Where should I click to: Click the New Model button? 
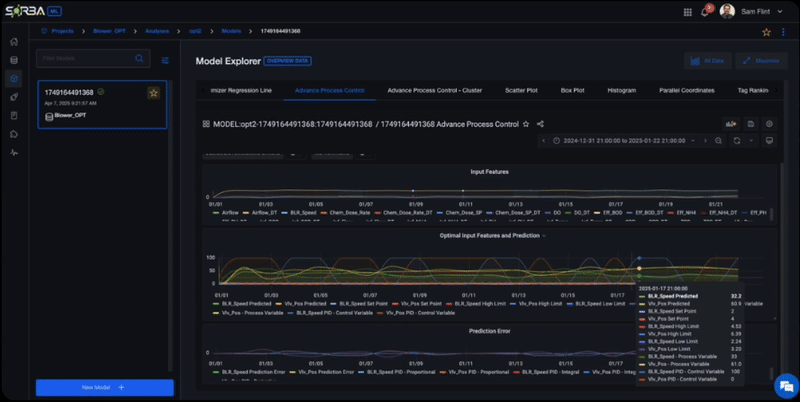click(x=105, y=386)
